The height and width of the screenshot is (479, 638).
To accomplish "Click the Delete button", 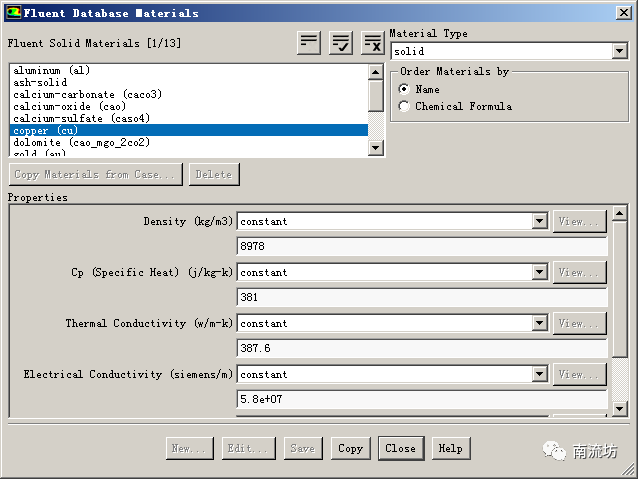I will (x=214, y=175).
